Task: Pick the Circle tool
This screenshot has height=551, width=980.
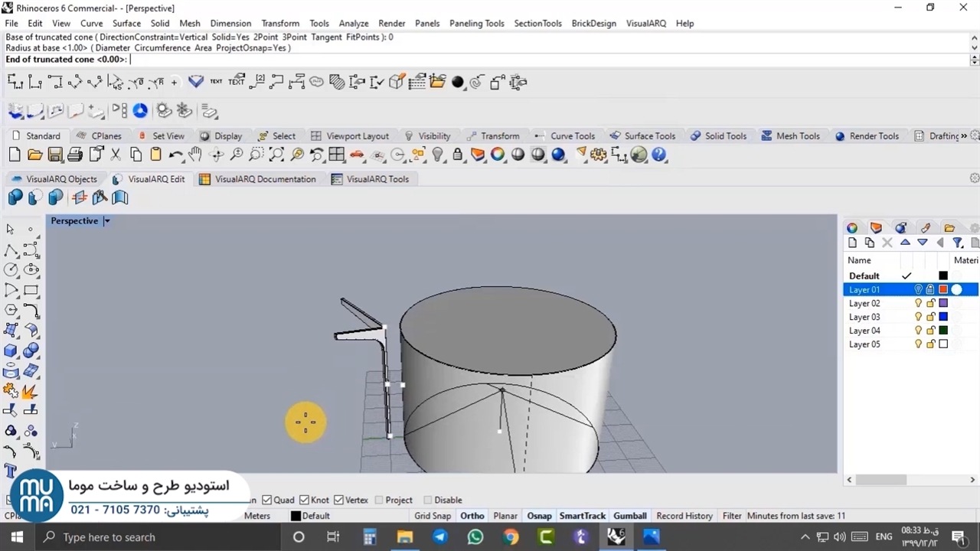Action: coord(11,269)
